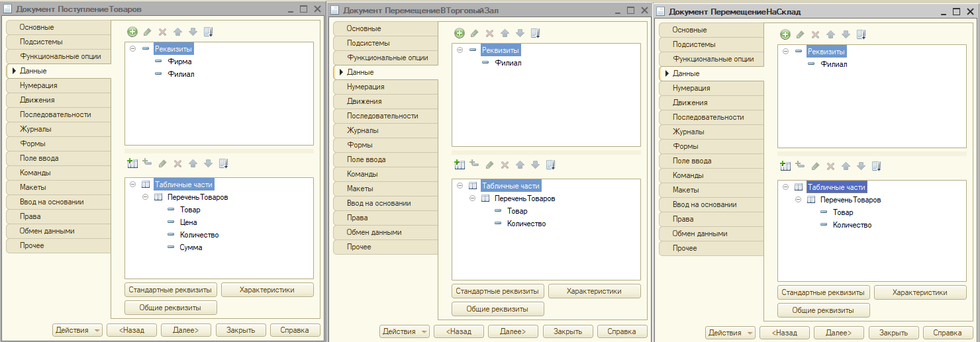This screenshot has height=342, width=980.
Task: Click move up arrow above Реквизиты in ПеремещениеНаСклад
Action: [x=830, y=34]
